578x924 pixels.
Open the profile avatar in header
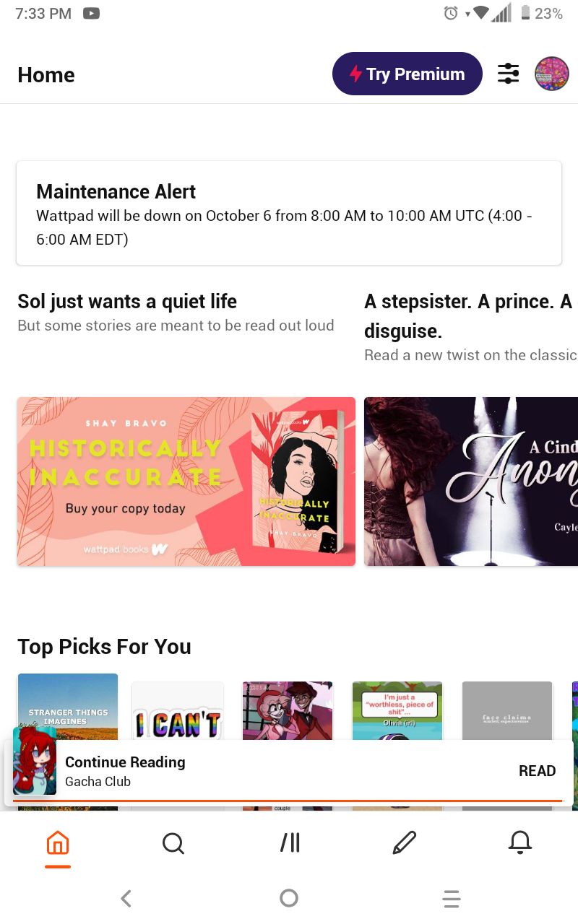(x=552, y=74)
